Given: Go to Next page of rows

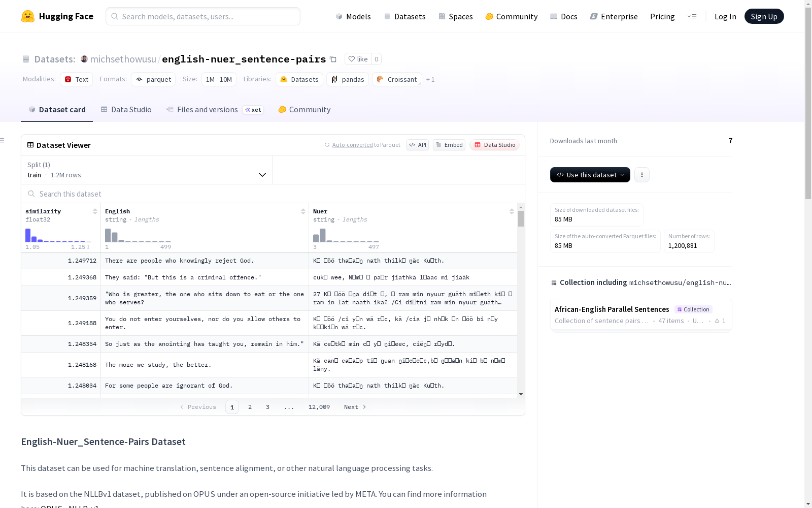Looking at the screenshot, I should point(355,407).
